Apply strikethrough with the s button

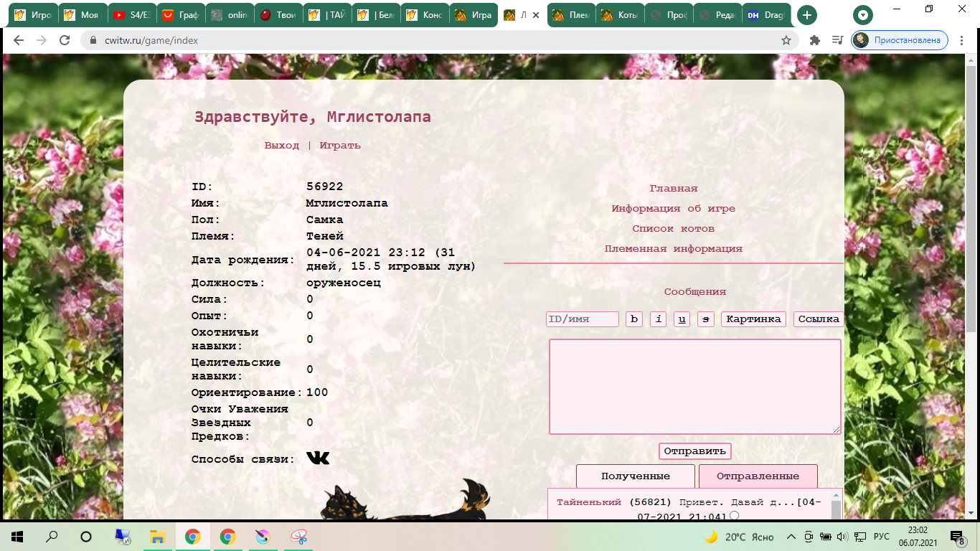pos(706,319)
